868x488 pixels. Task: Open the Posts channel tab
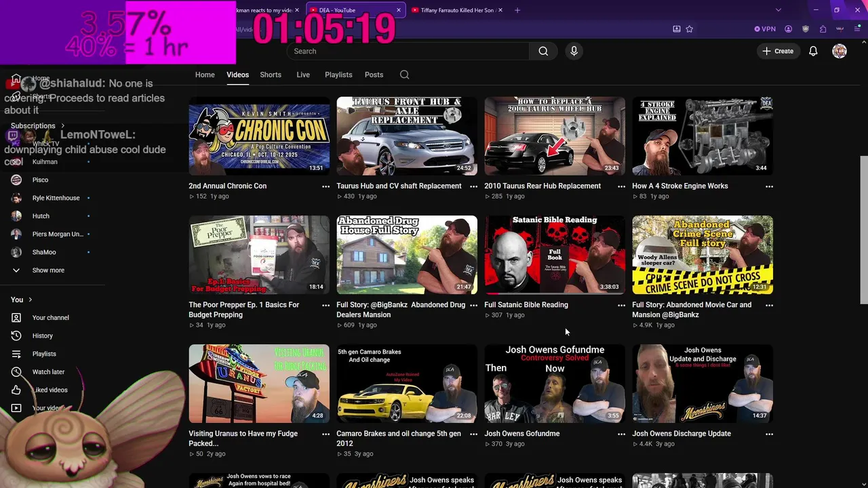click(374, 75)
